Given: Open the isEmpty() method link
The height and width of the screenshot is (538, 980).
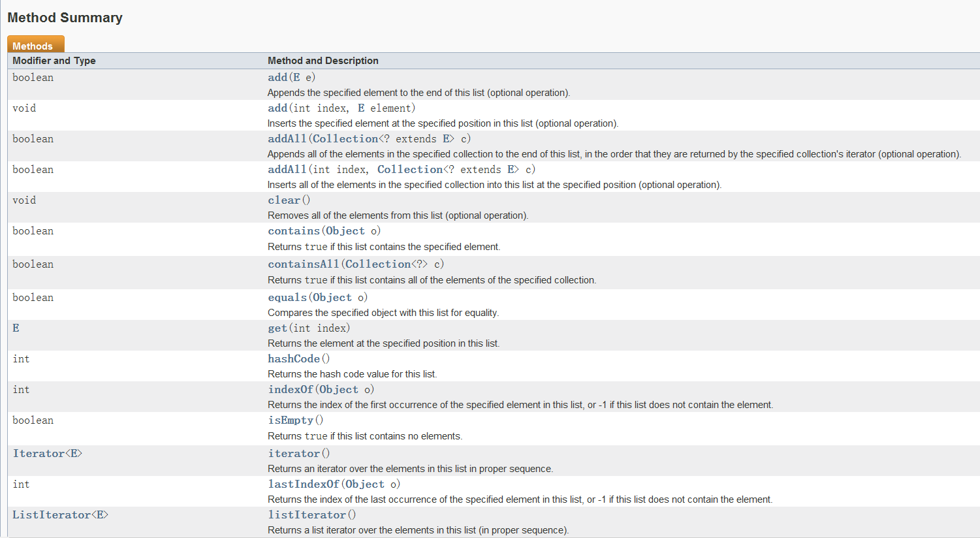Looking at the screenshot, I should [x=291, y=420].
